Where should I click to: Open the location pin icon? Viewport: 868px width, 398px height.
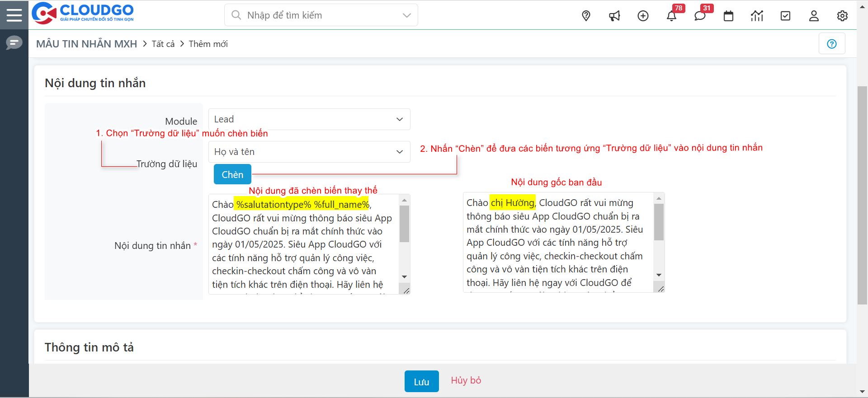click(x=586, y=16)
